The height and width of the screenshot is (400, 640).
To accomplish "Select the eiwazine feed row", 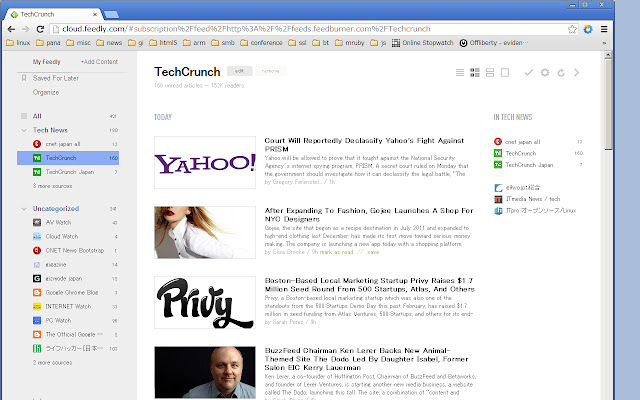I will coord(68,264).
